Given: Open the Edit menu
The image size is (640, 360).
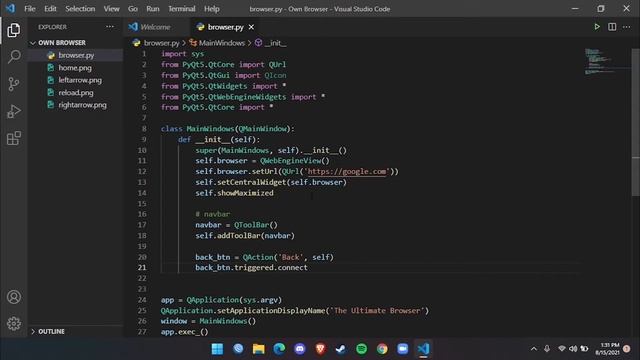Looking at the screenshot, I should pos(50,9).
